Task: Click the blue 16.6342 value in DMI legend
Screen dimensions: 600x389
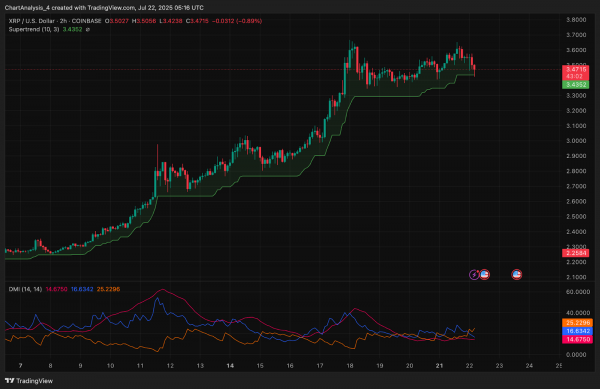Action: pyautogui.click(x=82, y=289)
